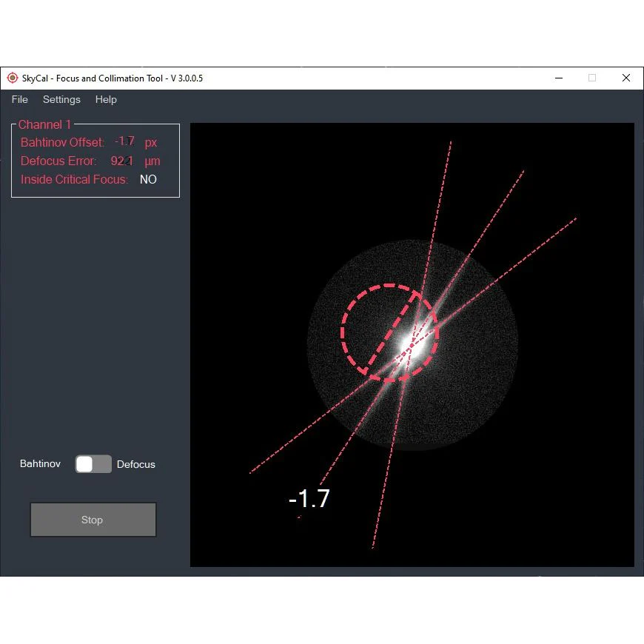Click the Channel 1 group header
Viewport: 644px width, 644px height.
pyautogui.click(x=44, y=124)
